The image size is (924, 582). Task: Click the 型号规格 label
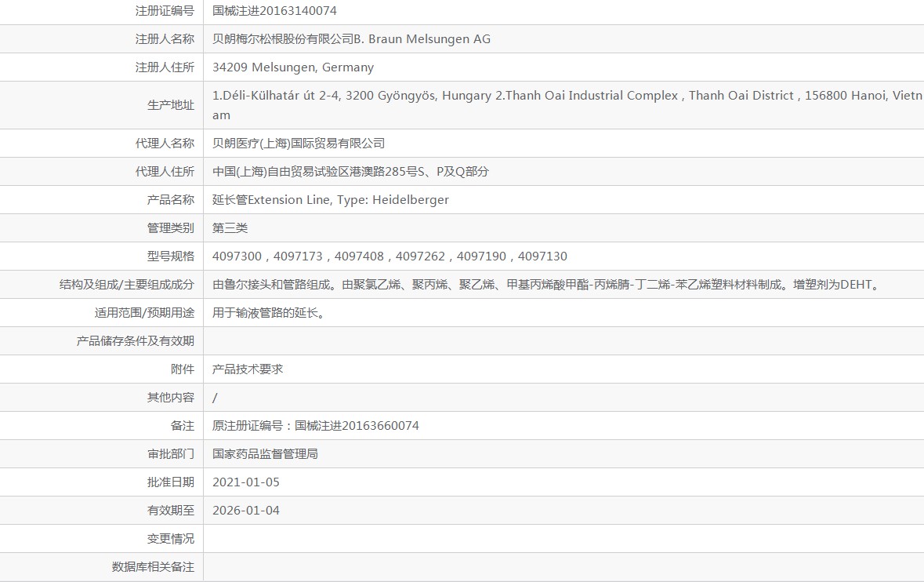click(x=170, y=256)
